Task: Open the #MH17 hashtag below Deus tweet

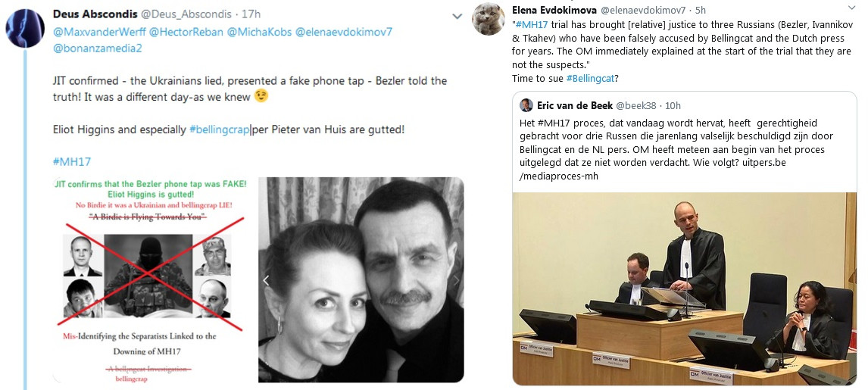Action: 72,162
